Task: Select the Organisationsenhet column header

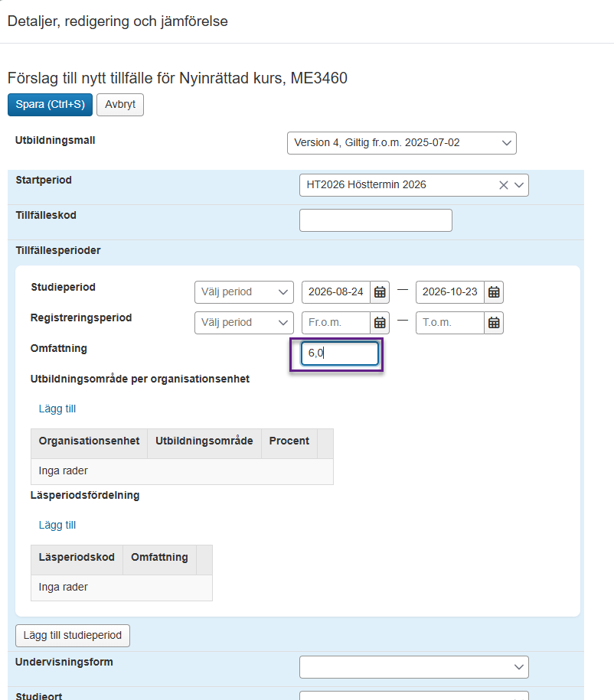Action: pos(89,441)
